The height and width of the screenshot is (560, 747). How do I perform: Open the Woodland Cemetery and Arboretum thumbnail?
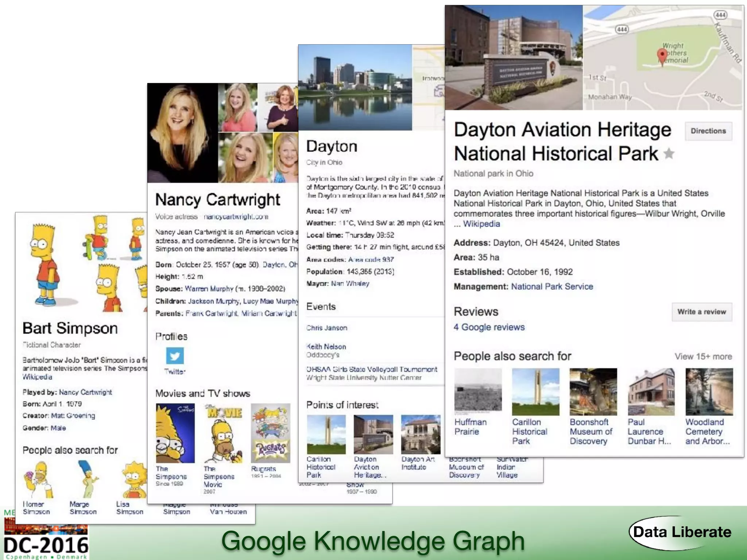click(x=709, y=392)
